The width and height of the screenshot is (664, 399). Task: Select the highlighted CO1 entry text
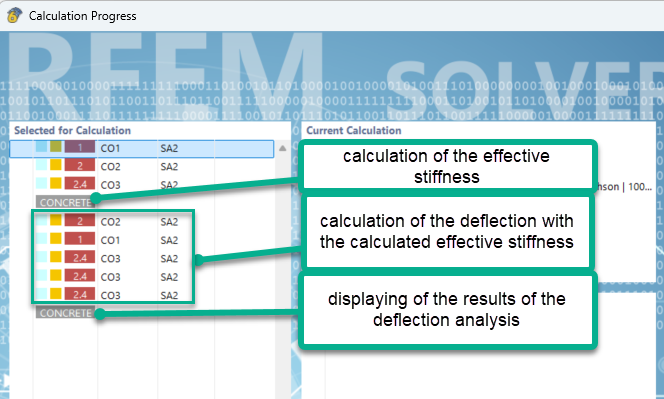pyautogui.click(x=110, y=148)
